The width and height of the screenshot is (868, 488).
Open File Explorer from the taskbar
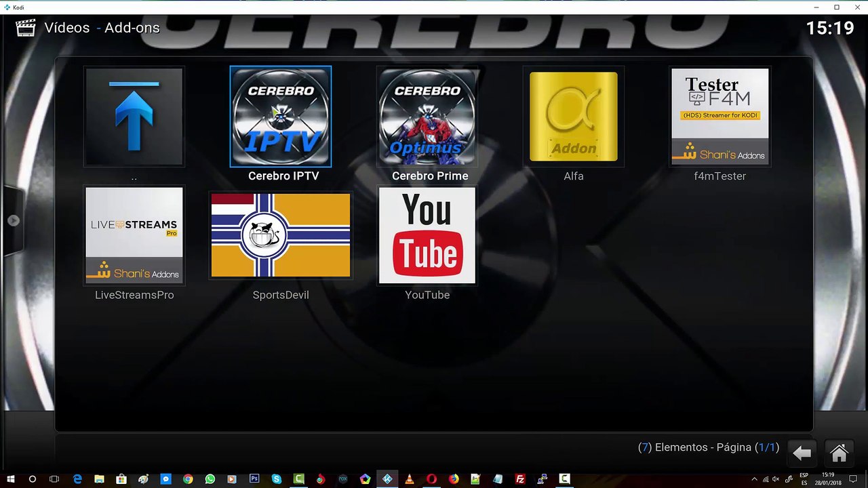click(x=100, y=479)
